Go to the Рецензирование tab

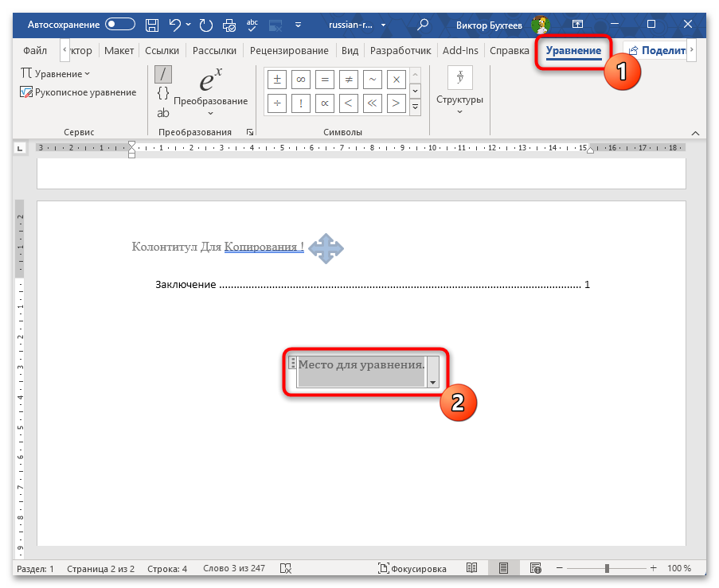pyautogui.click(x=289, y=50)
